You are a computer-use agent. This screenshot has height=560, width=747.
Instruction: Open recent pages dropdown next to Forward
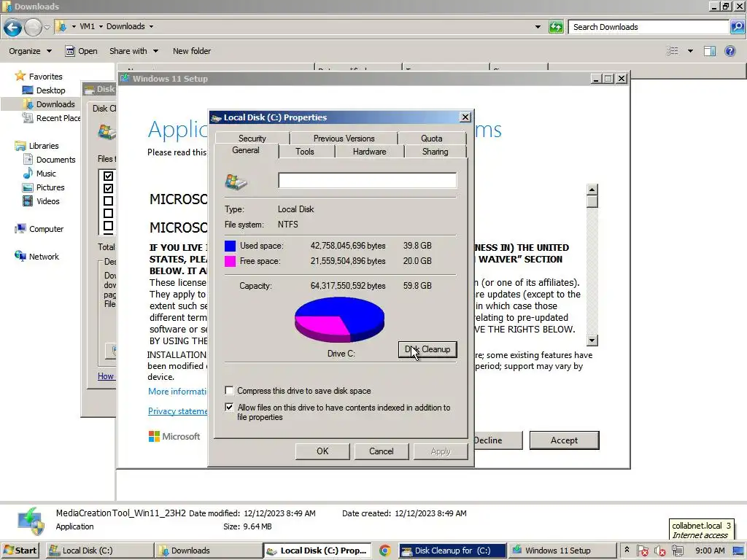[47, 27]
